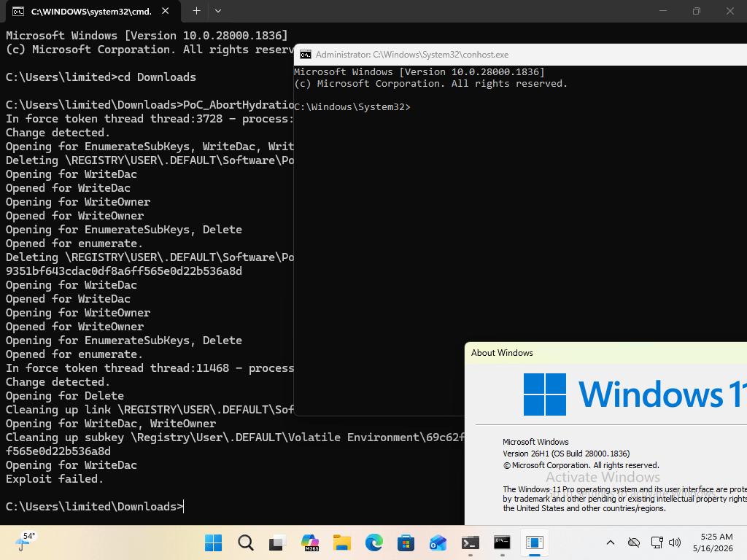This screenshot has width=747, height=560.
Task: Launch Microsoft Edge from the taskbar
Action: click(374, 542)
